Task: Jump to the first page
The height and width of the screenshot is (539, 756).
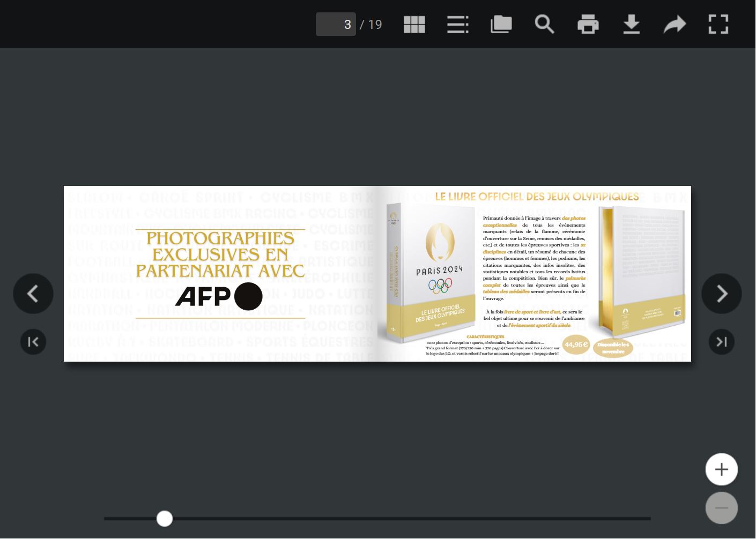Action: coord(33,342)
